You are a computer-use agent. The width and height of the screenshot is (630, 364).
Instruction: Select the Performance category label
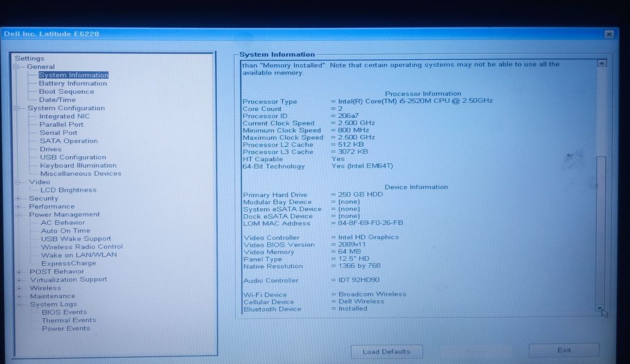(52, 207)
